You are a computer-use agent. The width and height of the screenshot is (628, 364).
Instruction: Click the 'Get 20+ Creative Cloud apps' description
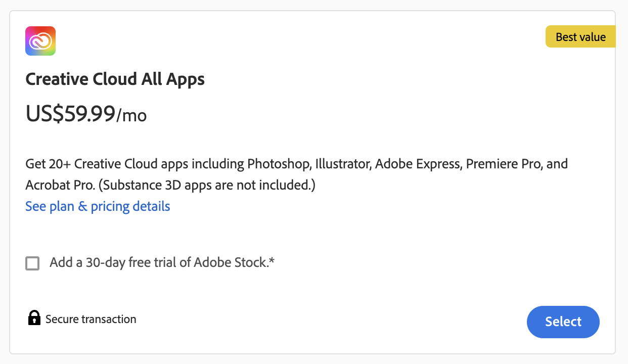(x=297, y=174)
